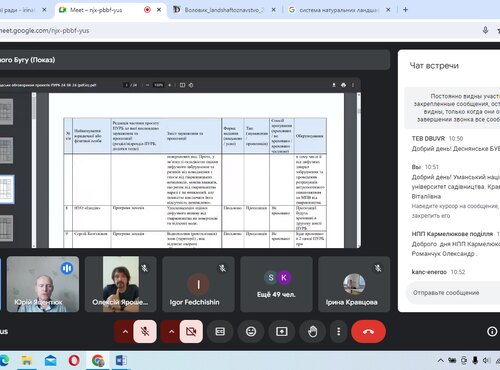Click microphone permission icon in address bar
This screenshot has width=500, height=370.
point(485,30)
